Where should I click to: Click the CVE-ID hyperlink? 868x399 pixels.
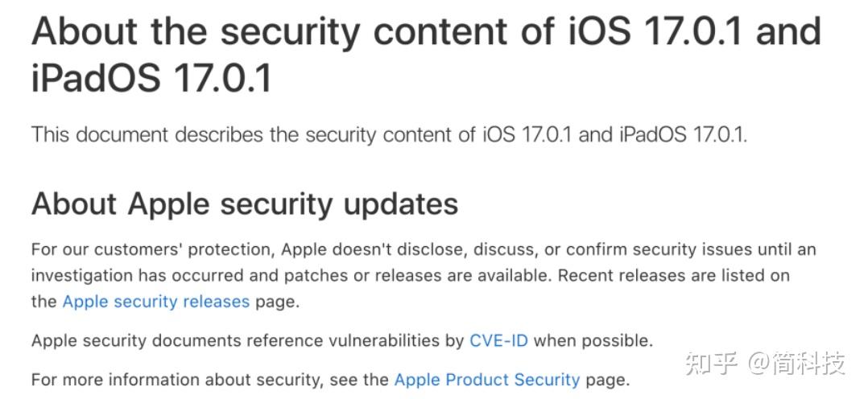pos(498,340)
